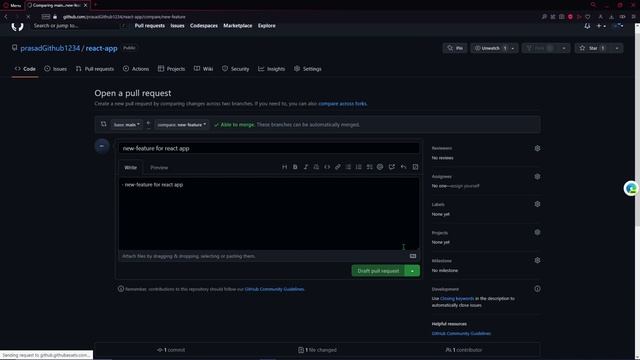Viewport: 640px width, 360px height.
Task: Focus the pull request title field
Action: pyautogui.click(x=269, y=148)
